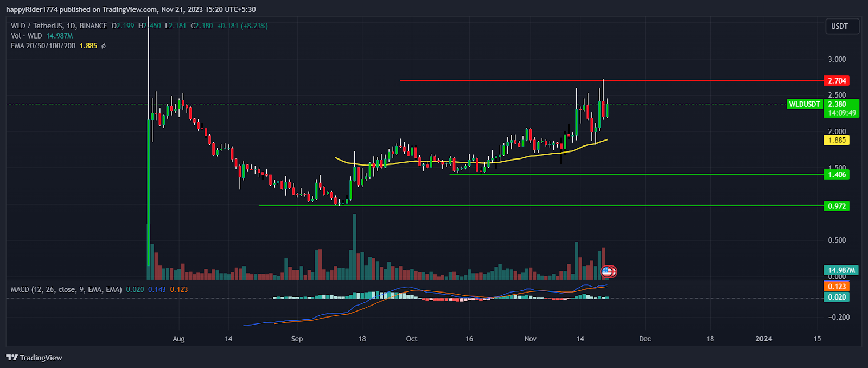Click the tallest volume bar in mid-September
Screen dimensions: 868x368
(x=355, y=246)
